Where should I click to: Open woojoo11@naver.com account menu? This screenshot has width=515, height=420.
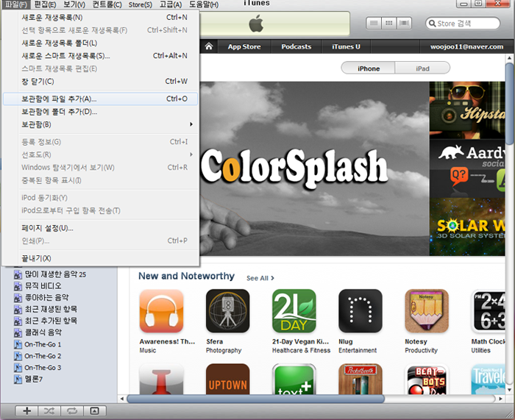tap(466, 46)
